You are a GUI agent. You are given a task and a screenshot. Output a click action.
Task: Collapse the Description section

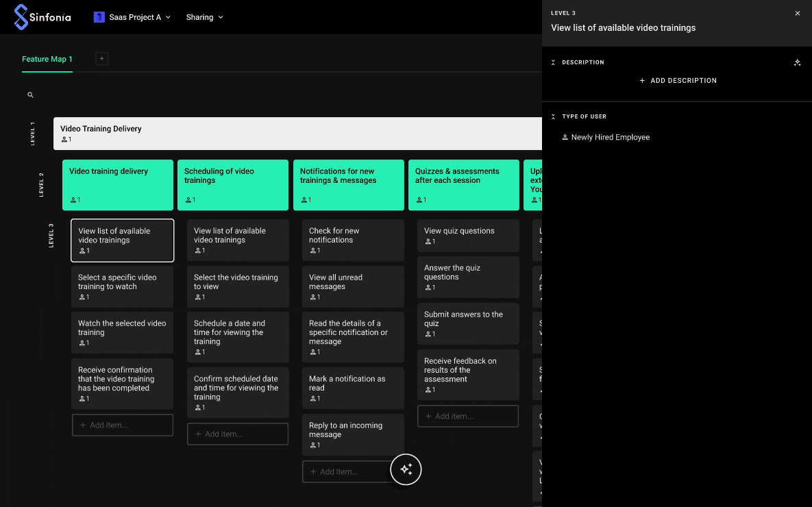554,62
